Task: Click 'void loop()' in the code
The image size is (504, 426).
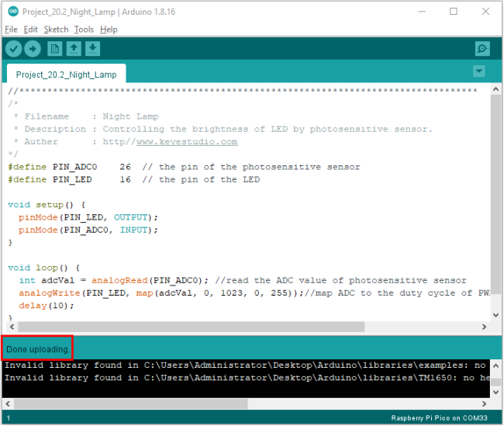Action: pos(38,268)
